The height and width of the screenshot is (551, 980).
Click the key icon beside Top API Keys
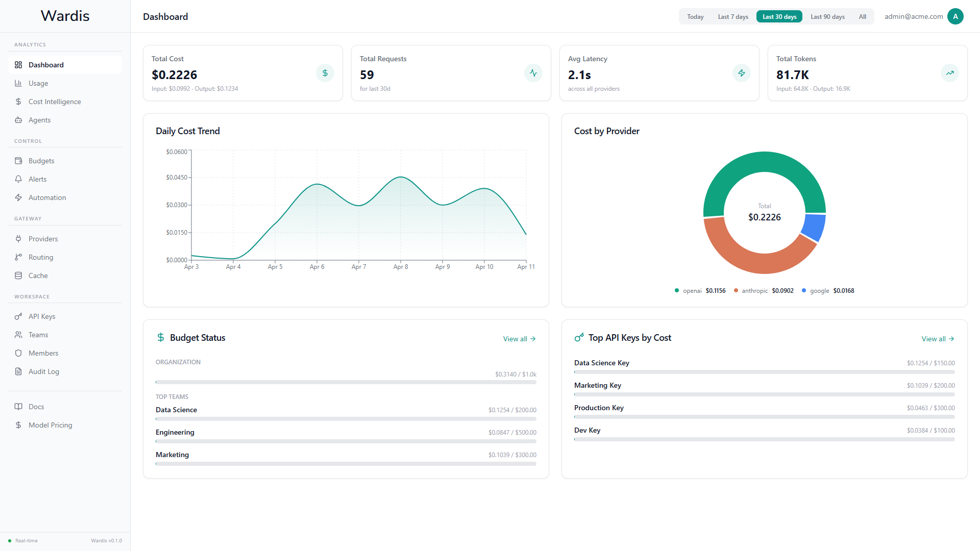coord(579,337)
